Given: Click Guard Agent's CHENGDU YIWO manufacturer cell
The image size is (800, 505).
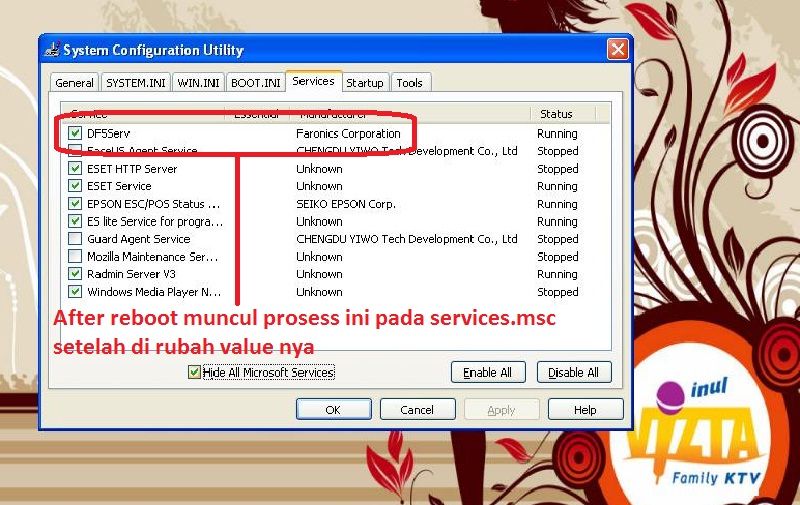Looking at the screenshot, I should pyautogui.click(x=407, y=239).
